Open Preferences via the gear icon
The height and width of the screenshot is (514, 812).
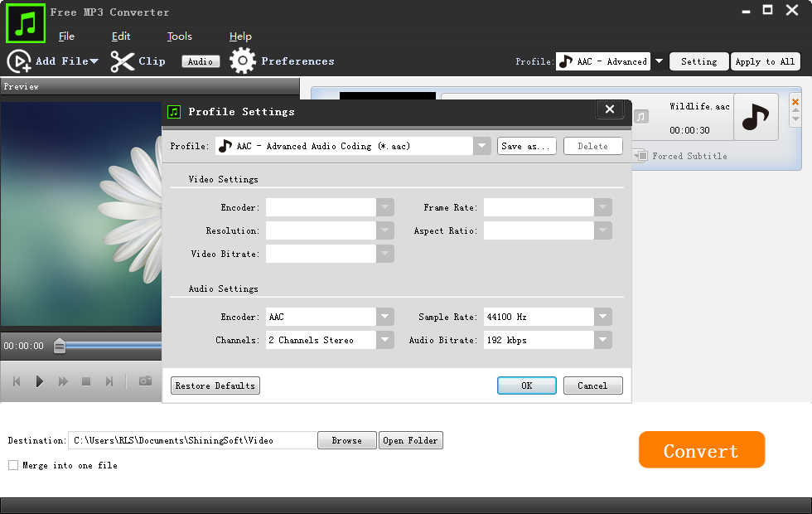click(x=243, y=61)
